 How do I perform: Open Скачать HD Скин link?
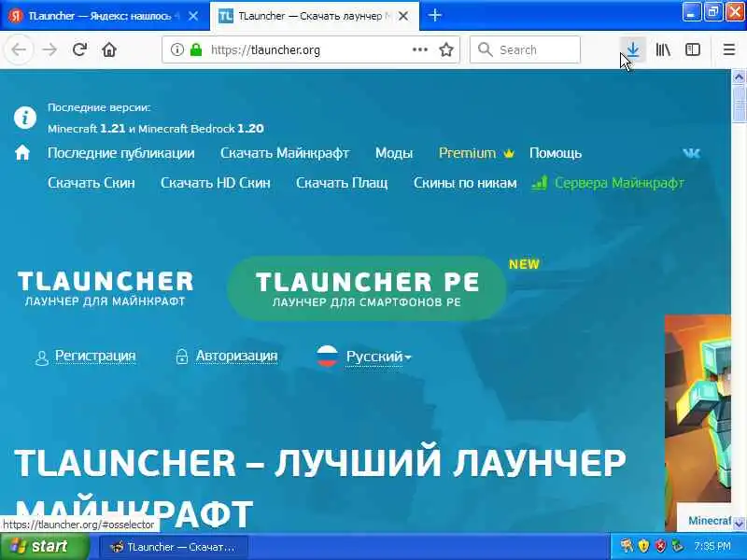point(216,183)
